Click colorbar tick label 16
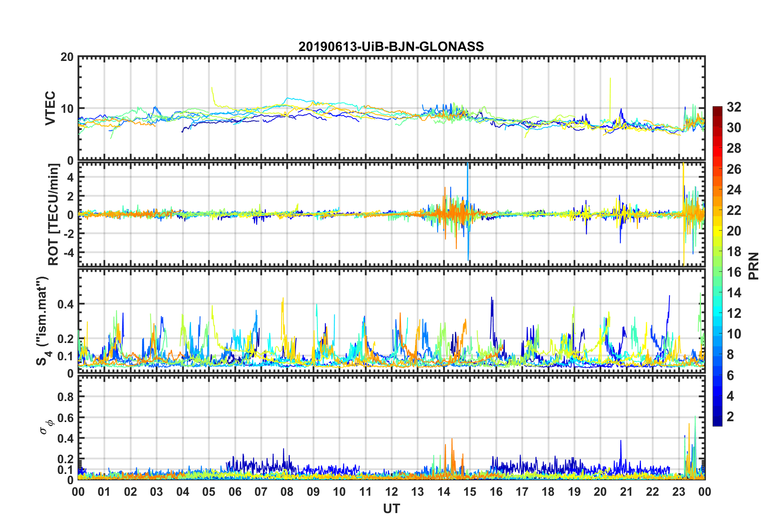This screenshot has width=783, height=532. (734, 272)
